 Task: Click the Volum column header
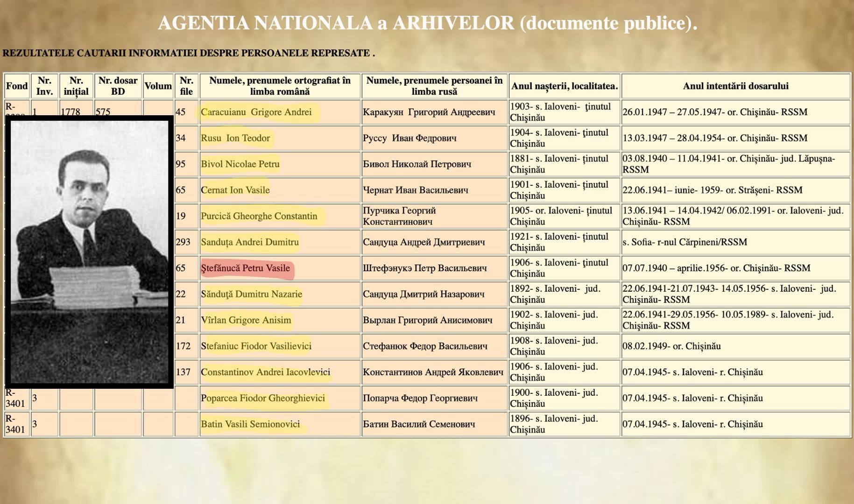[158, 86]
